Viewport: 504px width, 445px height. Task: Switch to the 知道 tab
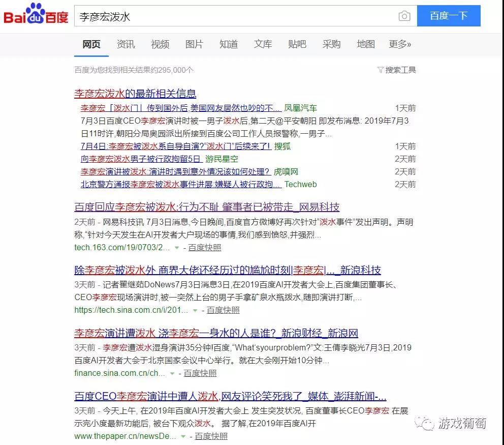229,44
